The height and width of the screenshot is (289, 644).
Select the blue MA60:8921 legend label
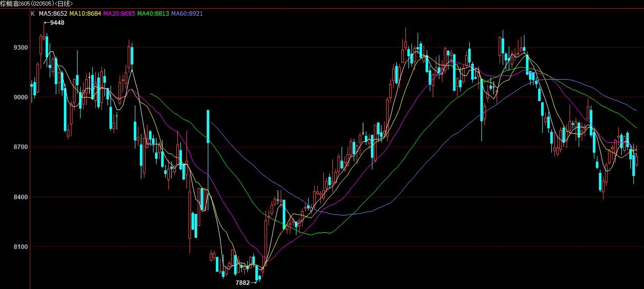coord(187,13)
